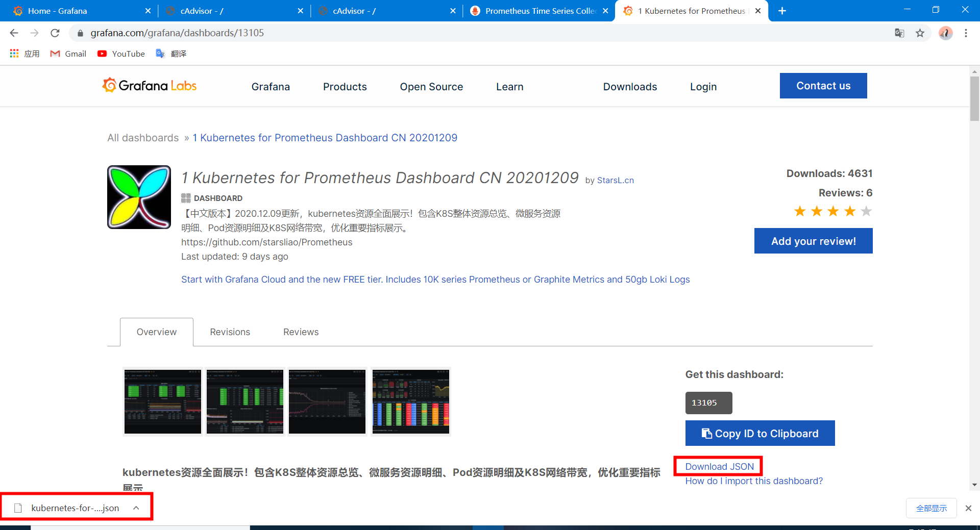Click the browser back arrow
Viewport: 980px width, 530px height.
point(14,33)
